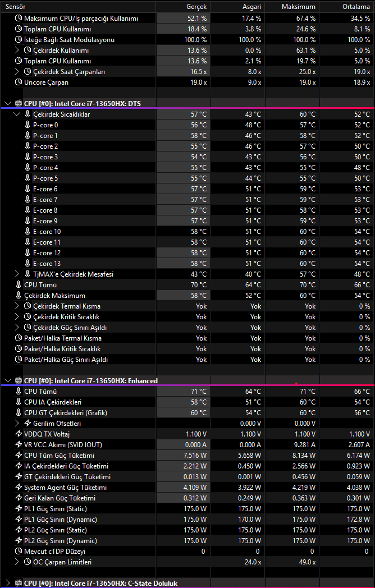The image size is (375, 588).
Task: Click the clock icon beside Maksimum CPU/İş parçacığı Kullanımı
Action: click(19, 18)
